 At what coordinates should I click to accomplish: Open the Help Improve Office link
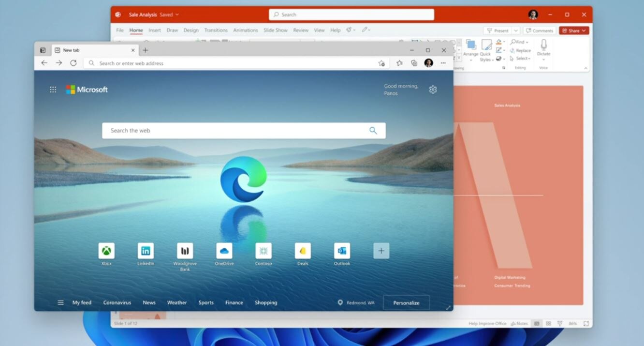[488, 323]
